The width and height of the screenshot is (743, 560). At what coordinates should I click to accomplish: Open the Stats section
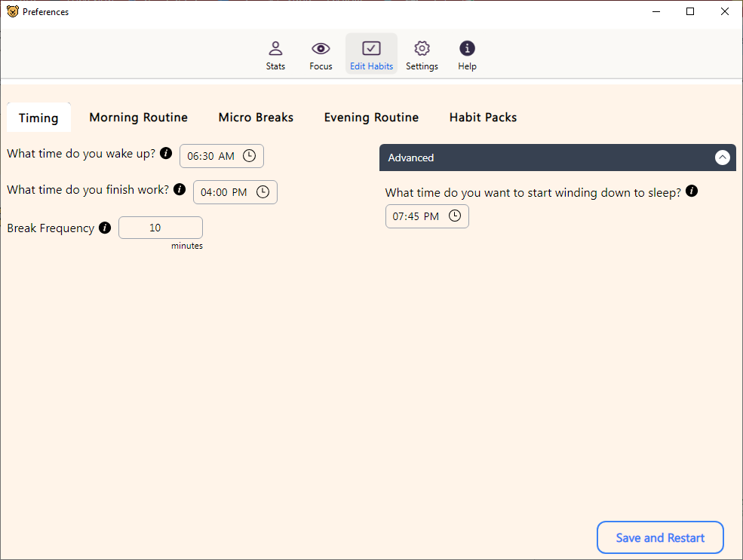[275, 55]
